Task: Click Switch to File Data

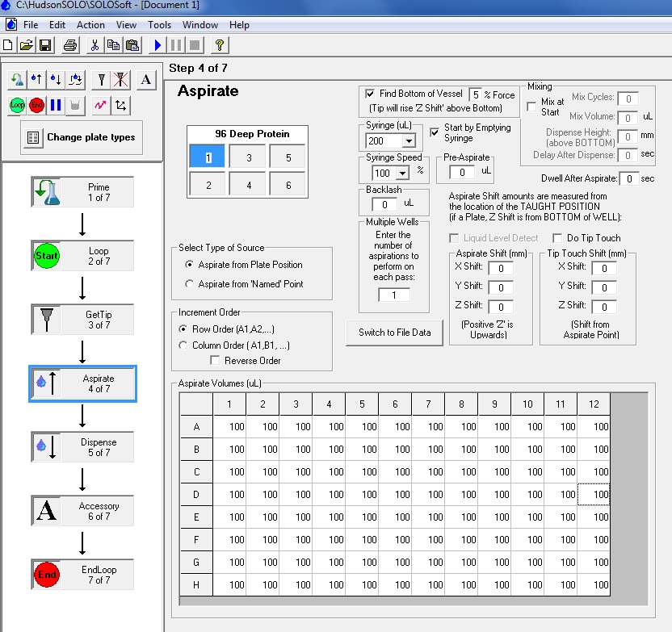Action: pos(394,333)
